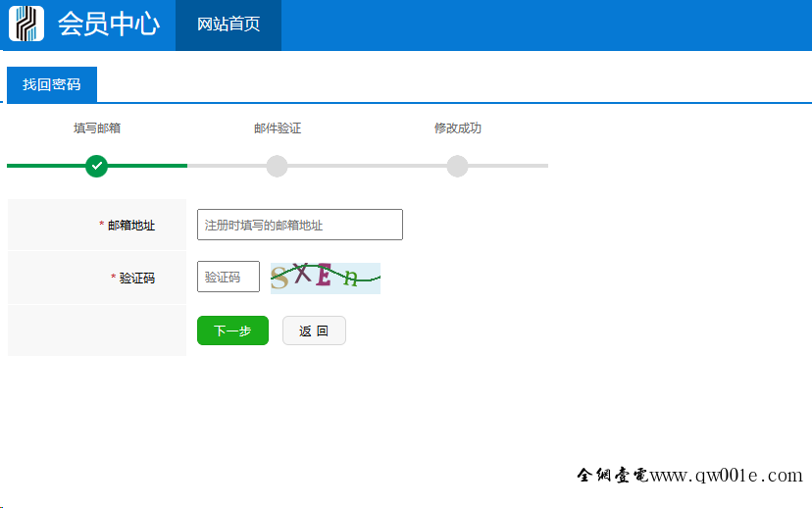Click the 填写邮箱 step label
This screenshot has height=508, width=812.
point(97,128)
